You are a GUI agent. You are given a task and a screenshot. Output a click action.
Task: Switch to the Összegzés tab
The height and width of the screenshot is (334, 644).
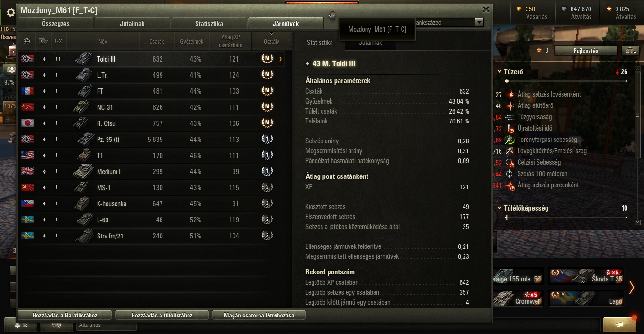click(55, 24)
